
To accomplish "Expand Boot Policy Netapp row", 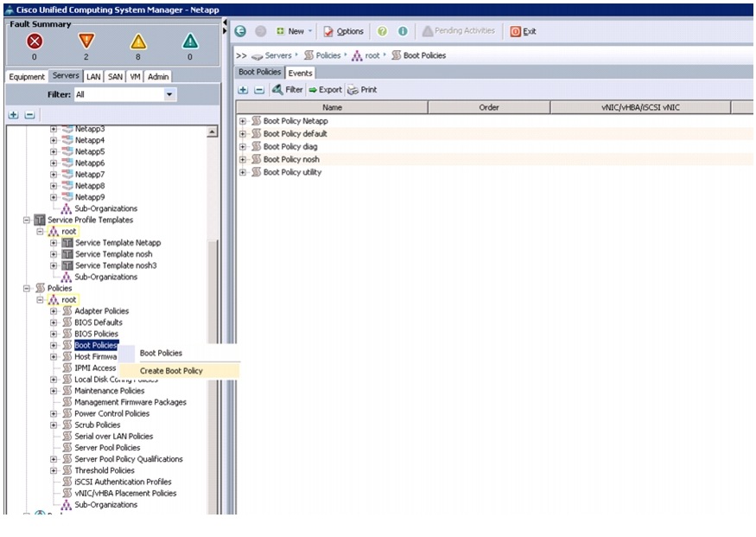I will tap(243, 121).
